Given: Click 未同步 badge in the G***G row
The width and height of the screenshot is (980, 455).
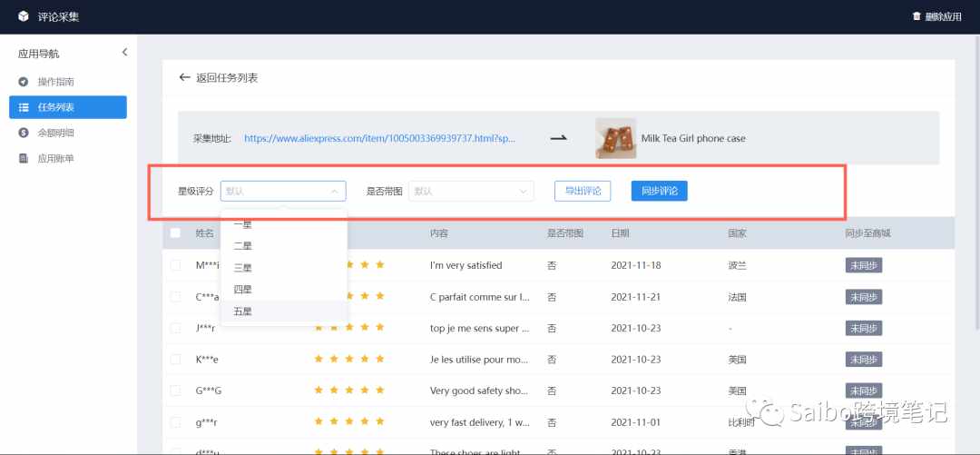Looking at the screenshot, I should [864, 391].
